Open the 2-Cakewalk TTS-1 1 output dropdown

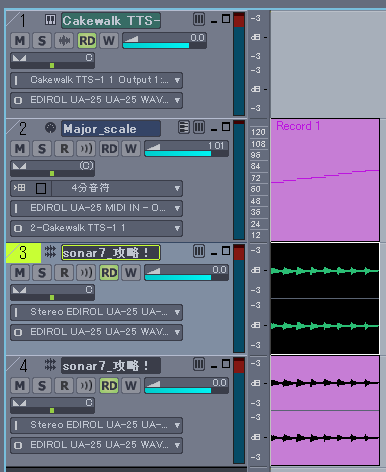(96, 228)
